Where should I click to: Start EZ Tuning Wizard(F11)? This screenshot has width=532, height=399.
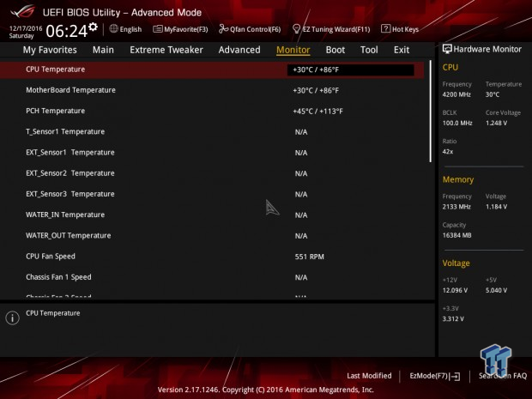pyautogui.click(x=336, y=29)
